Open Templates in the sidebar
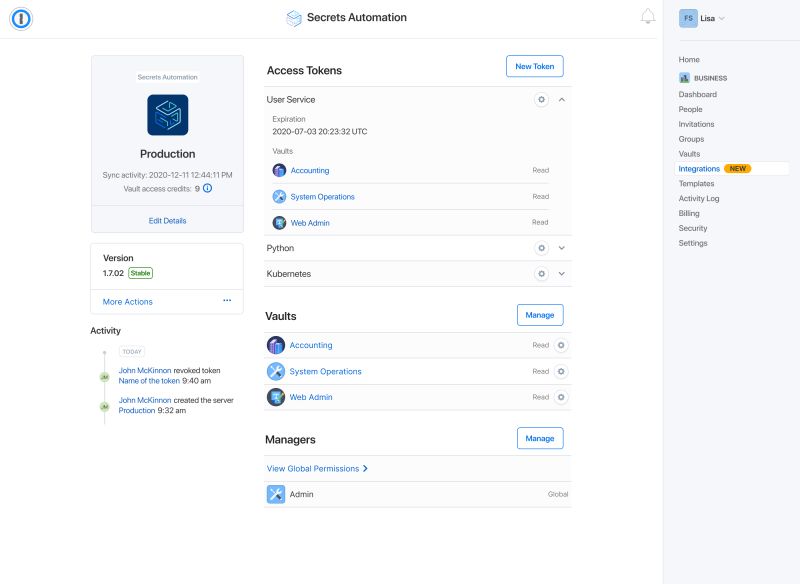Image resolution: width=800 pixels, height=584 pixels. pos(696,184)
